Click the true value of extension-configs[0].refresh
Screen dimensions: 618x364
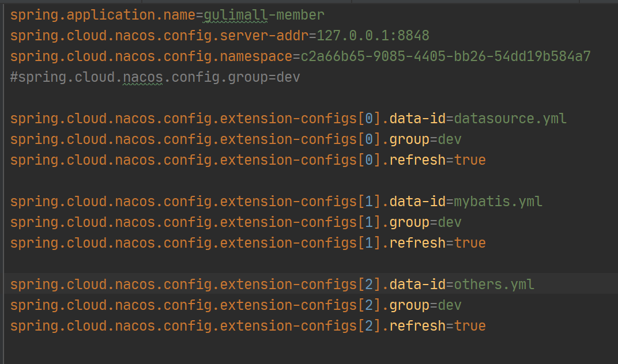[x=470, y=160]
